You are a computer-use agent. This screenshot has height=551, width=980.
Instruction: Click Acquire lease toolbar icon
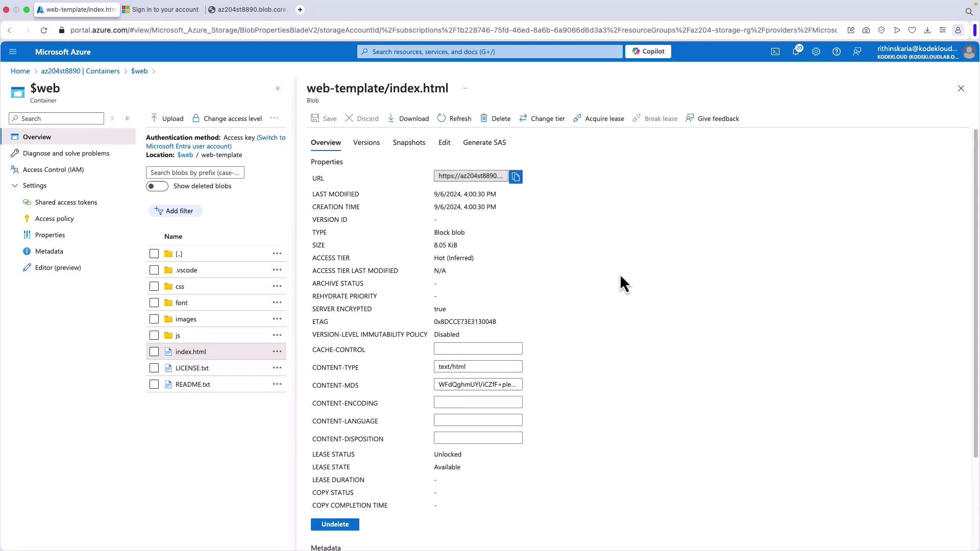(x=577, y=118)
